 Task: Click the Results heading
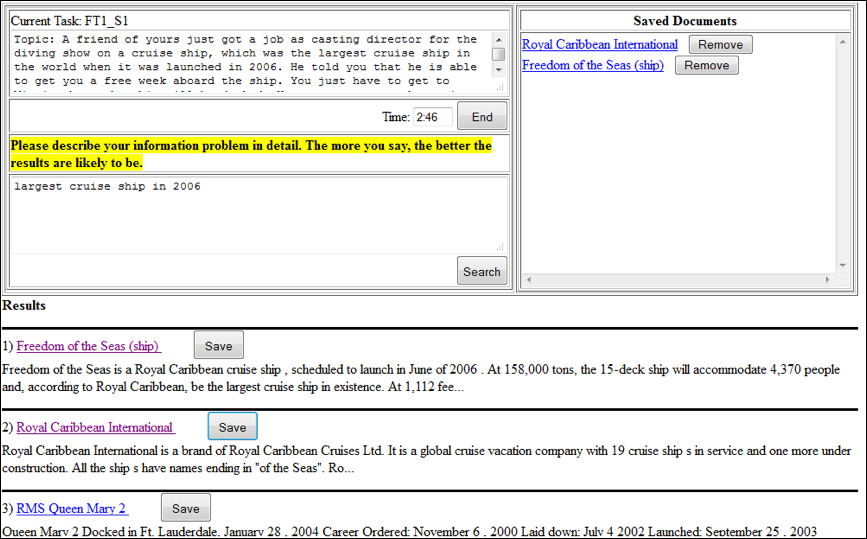(24, 306)
